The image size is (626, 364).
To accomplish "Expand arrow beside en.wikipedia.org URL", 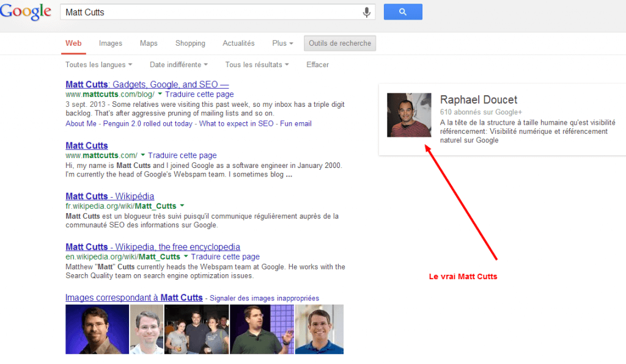I will 186,256.
